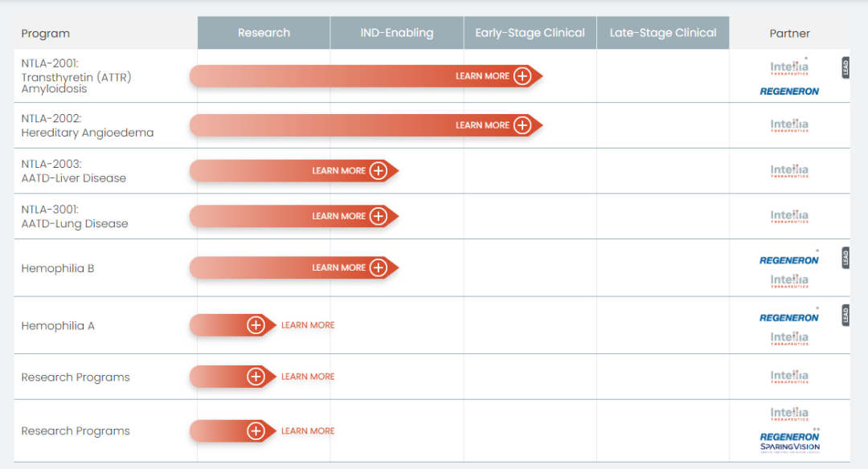Select the IND-Enabling column header
868x469 pixels.
click(x=396, y=33)
